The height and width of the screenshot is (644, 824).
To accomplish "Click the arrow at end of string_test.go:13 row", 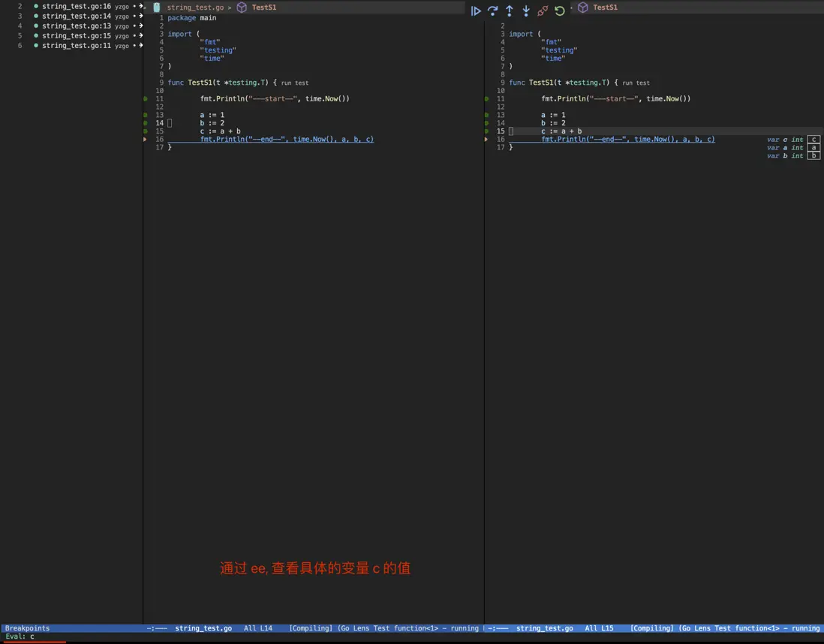I will point(140,26).
